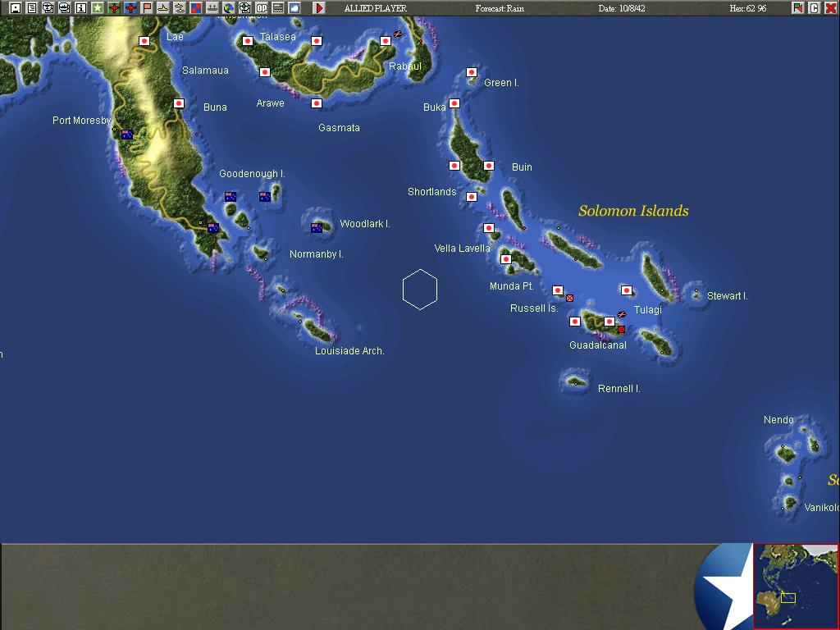Click the single yellow ship icon
The height and width of the screenshot is (630, 840).
tap(163, 8)
